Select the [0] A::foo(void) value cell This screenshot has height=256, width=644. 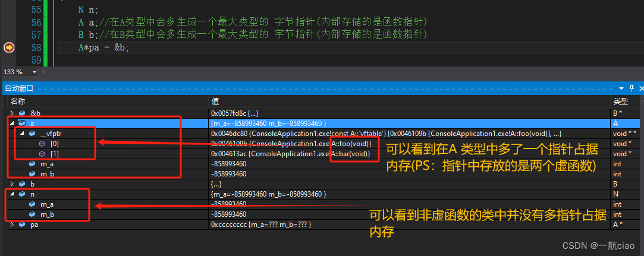(x=291, y=144)
